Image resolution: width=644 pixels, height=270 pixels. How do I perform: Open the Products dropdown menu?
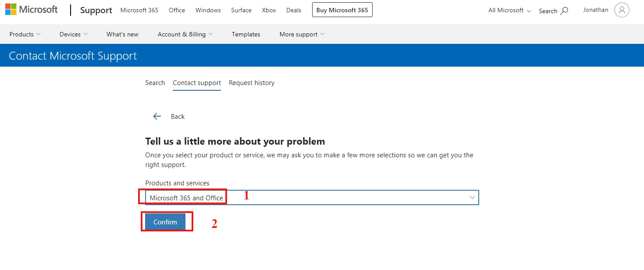coord(25,34)
